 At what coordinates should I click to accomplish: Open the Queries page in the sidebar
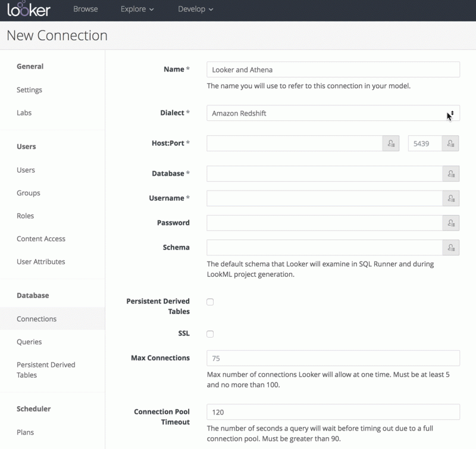tap(29, 342)
